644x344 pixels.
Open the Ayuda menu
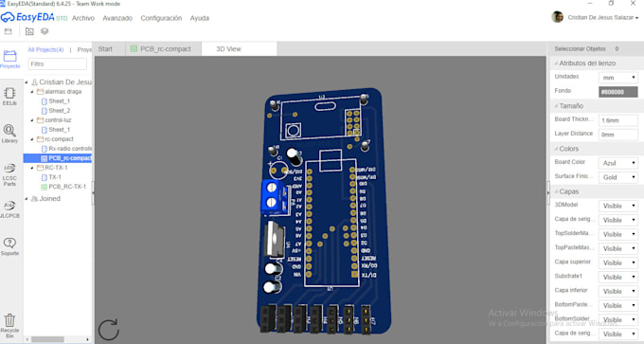[200, 18]
